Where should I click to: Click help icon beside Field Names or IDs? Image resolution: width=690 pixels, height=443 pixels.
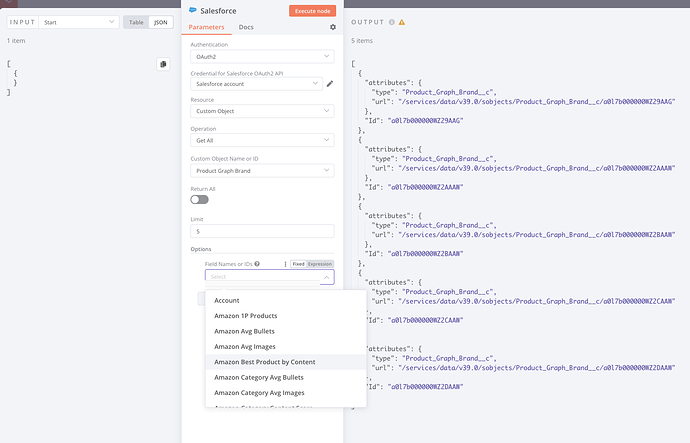pos(257,264)
